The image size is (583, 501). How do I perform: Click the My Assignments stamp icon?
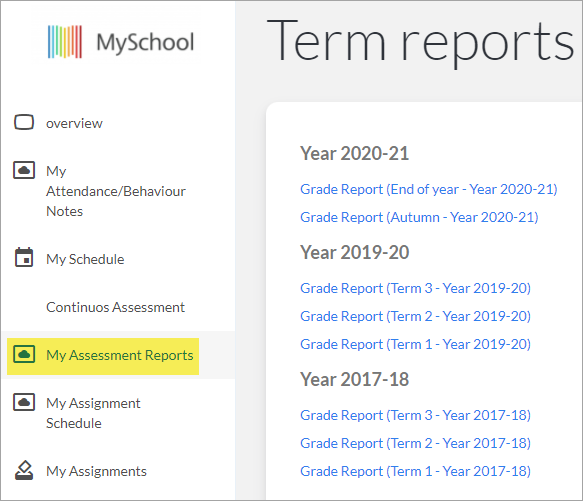tap(24, 471)
